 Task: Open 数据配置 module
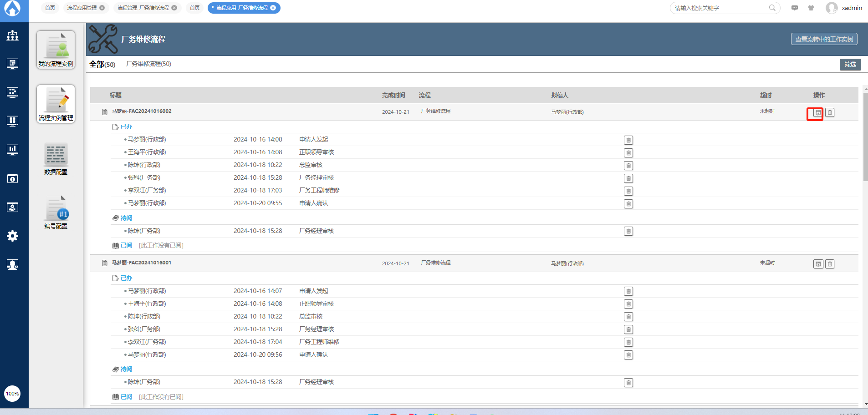coord(56,158)
